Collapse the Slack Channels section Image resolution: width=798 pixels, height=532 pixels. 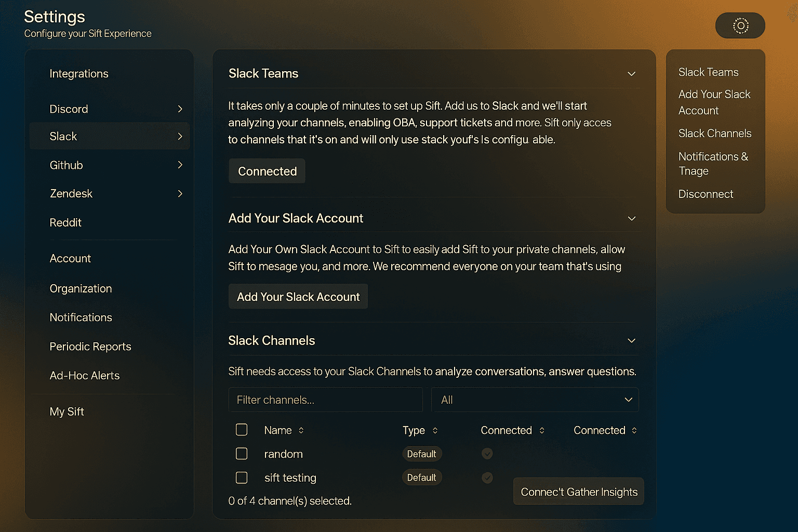point(632,341)
